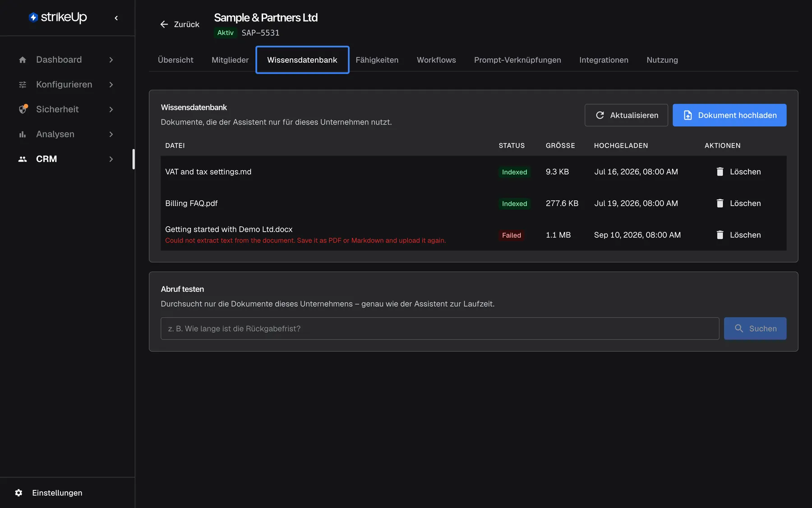Go to the Workflows tab
This screenshot has width=812, height=508.
(436, 60)
